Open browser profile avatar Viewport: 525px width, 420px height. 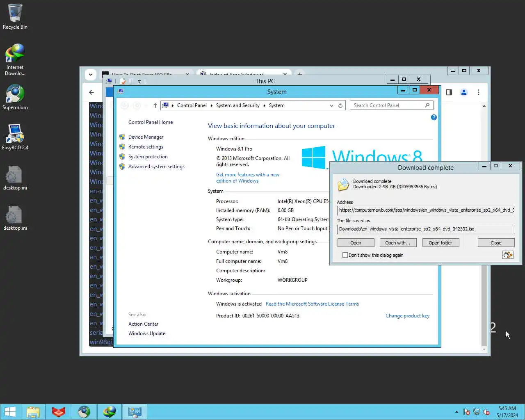coord(464,92)
